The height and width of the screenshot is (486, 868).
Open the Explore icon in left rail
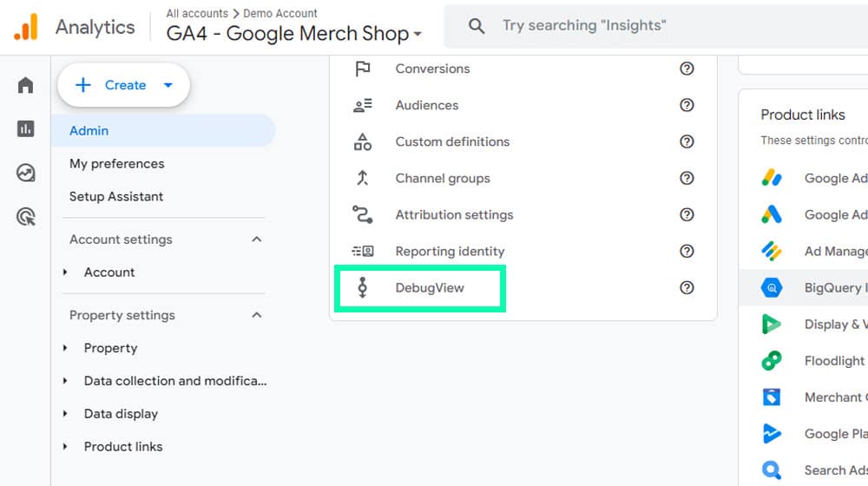tap(25, 173)
